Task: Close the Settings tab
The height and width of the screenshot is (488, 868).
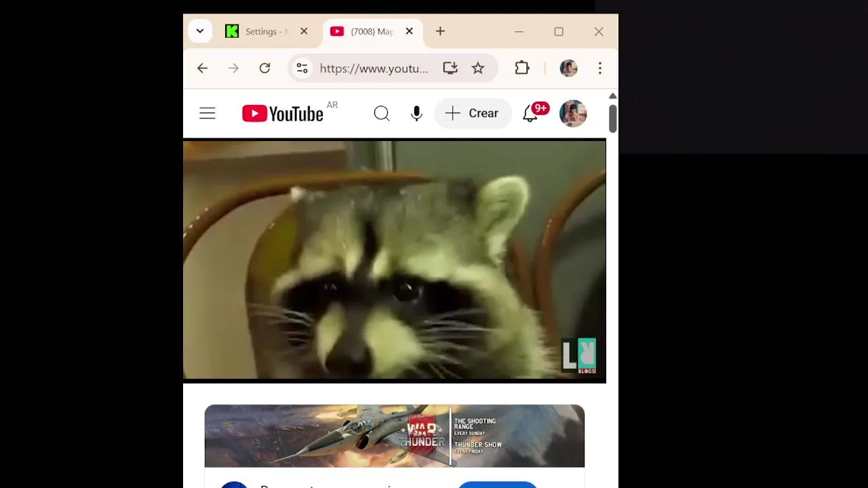Action: pyautogui.click(x=304, y=31)
